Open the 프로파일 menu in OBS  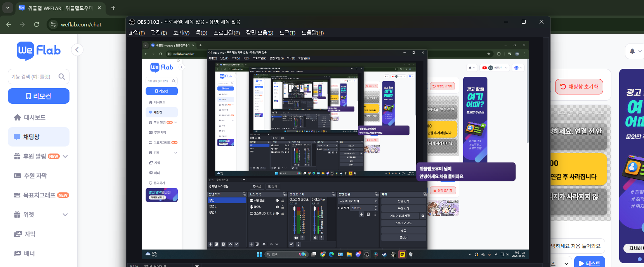click(227, 33)
